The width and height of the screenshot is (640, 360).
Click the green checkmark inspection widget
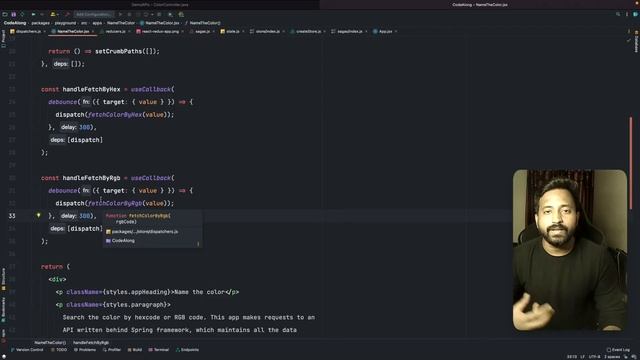pos(629,40)
